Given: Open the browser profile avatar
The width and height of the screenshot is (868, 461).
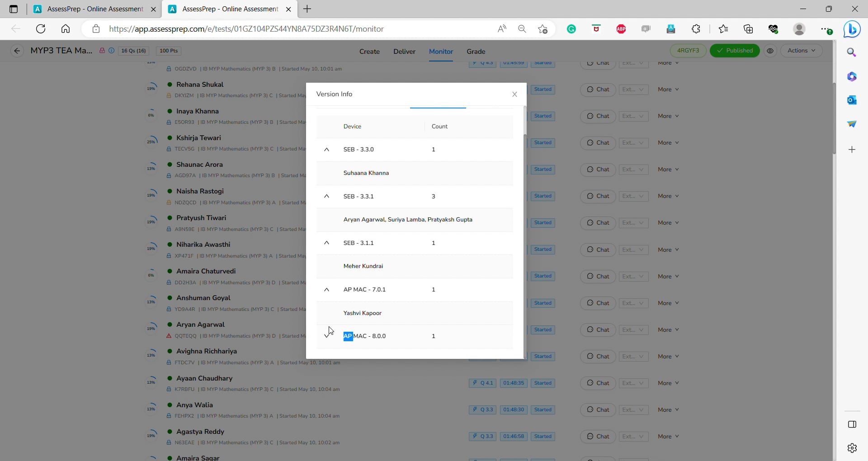Looking at the screenshot, I should (799, 29).
